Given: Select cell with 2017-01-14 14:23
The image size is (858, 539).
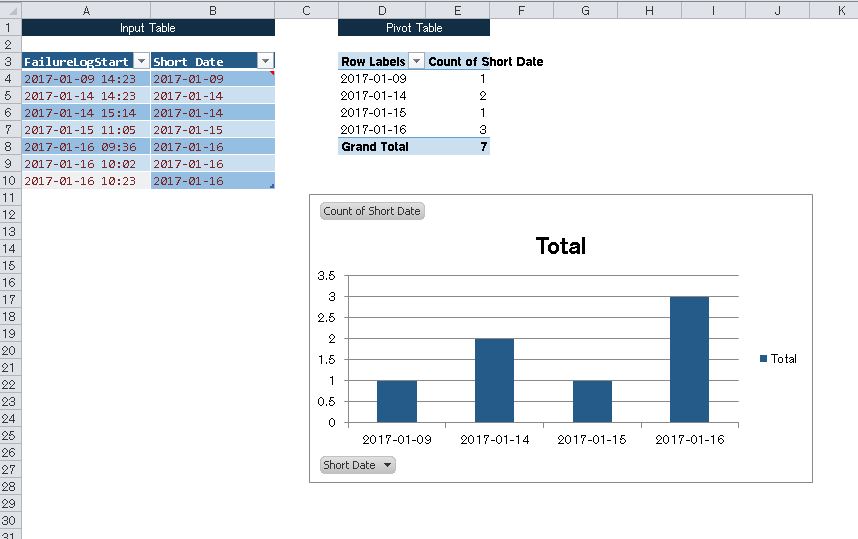Looking at the screenshot, I should (x=86, y=96).
